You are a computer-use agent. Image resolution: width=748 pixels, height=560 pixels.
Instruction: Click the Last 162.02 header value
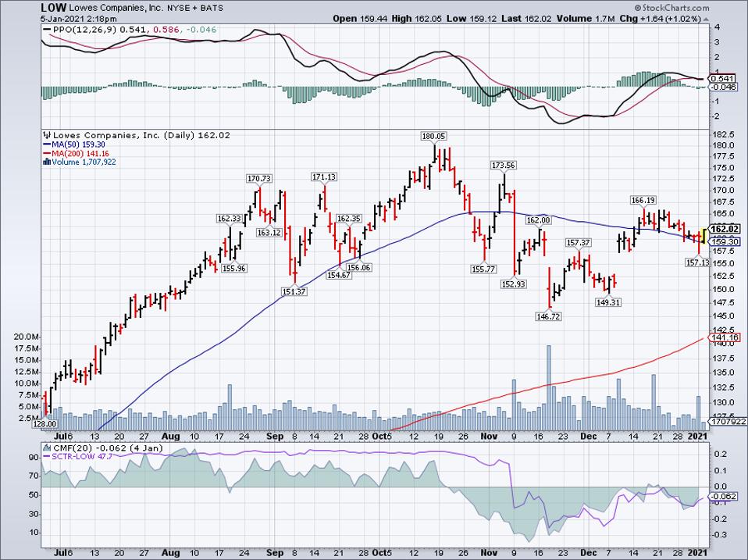click(527, 19)
